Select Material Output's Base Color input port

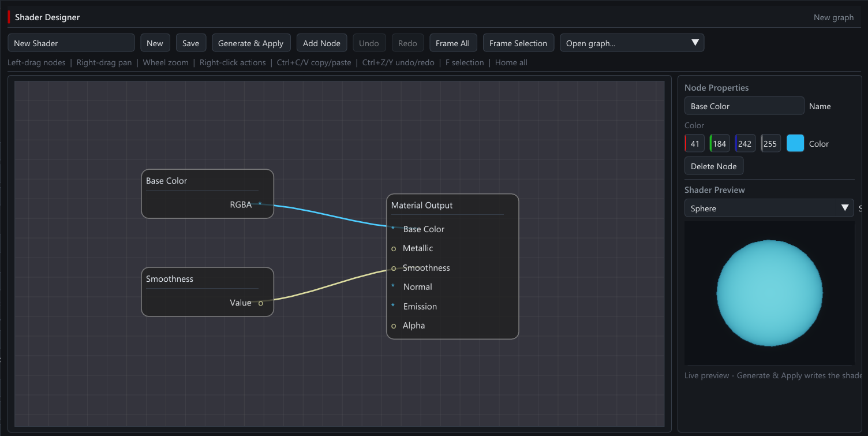pos(393,229)
